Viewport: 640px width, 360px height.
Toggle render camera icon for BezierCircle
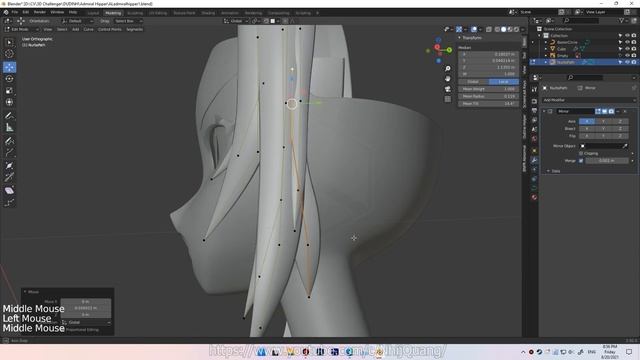[x=633, y=42]
